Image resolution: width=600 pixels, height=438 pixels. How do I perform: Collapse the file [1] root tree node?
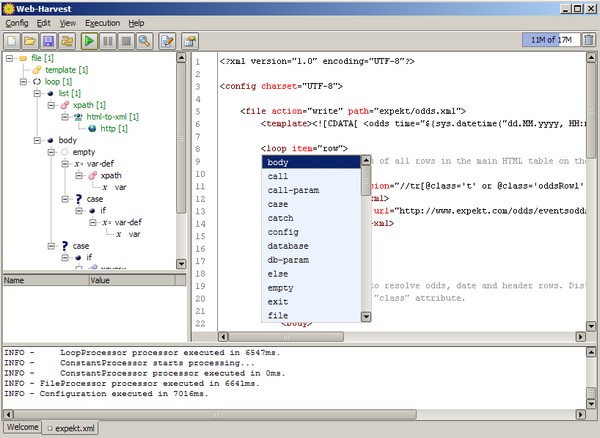(x=8, y=58)
